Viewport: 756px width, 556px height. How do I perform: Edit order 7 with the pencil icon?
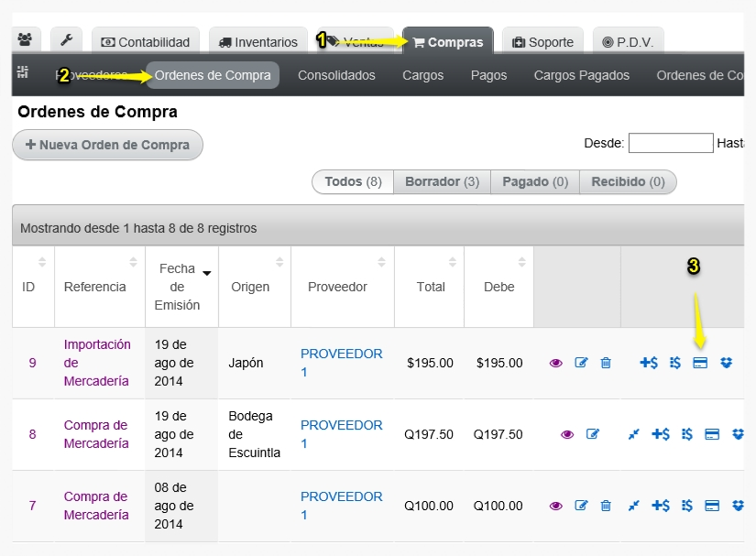tap(581, 506)
